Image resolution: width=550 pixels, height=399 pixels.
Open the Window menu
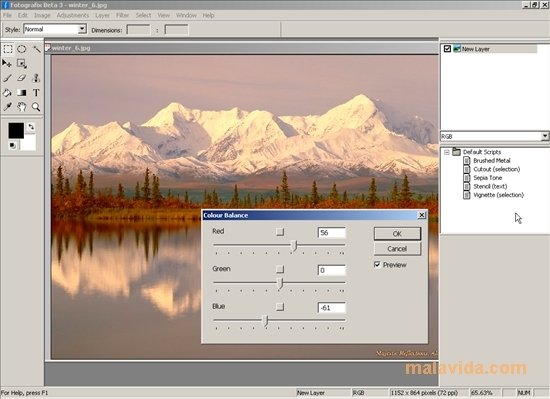tap(186, 15)
